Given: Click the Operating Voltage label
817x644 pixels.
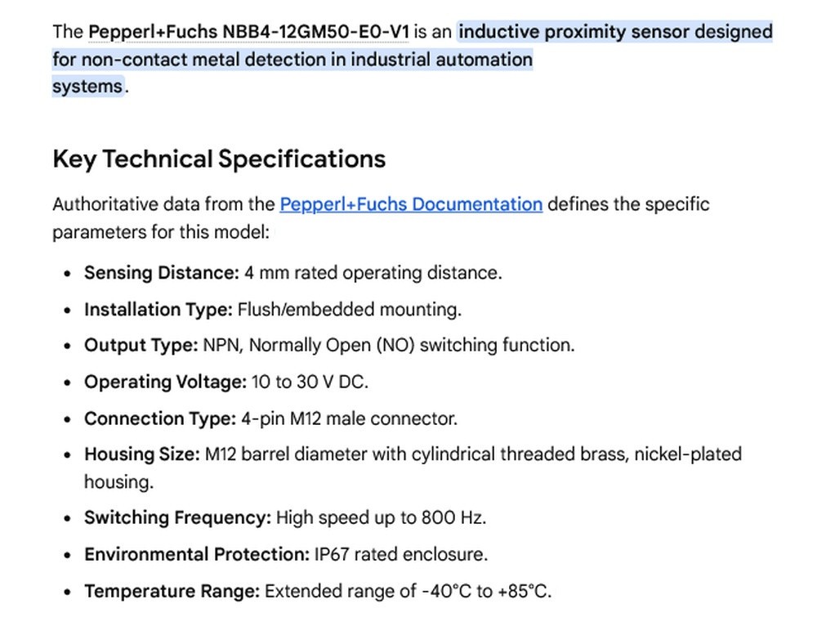Looking at the screenshot, I should (x=165, y=382).
